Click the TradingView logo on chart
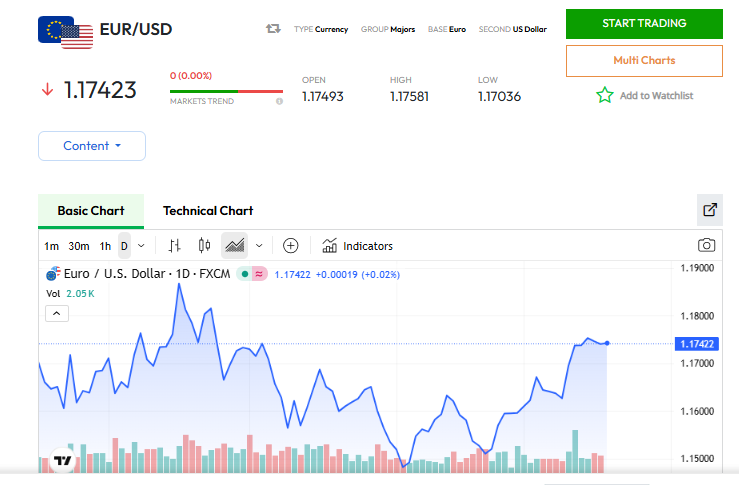The image size is (739, 485). tap(62, 461)
